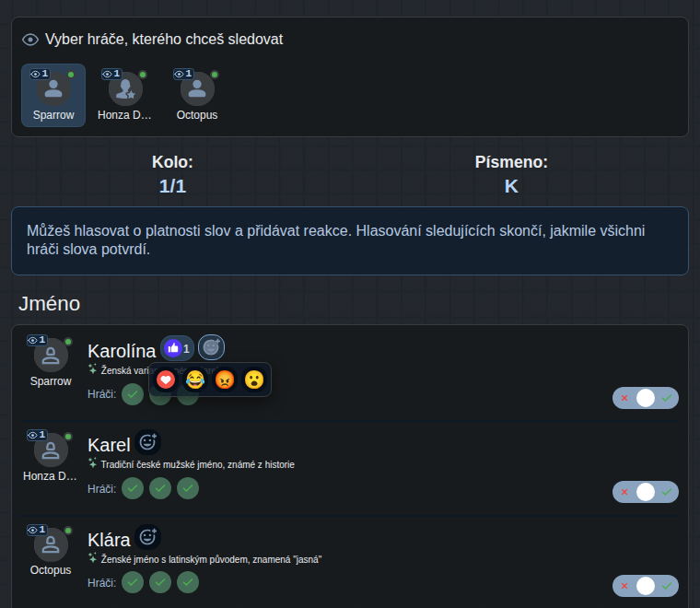Click third player checkmark for Karel

(188, 488)
